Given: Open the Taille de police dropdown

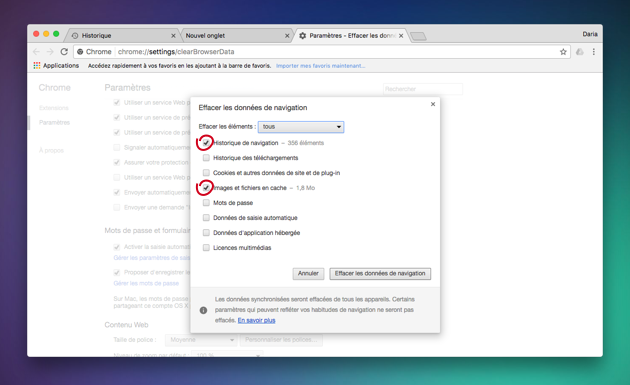Looking at the screenshot, I should tap(201, 340).
